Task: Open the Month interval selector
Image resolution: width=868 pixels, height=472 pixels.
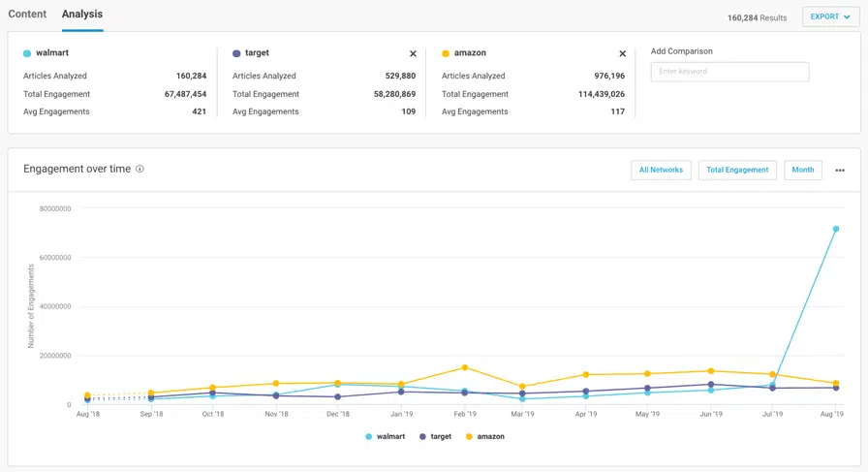Action: point(802,170)
